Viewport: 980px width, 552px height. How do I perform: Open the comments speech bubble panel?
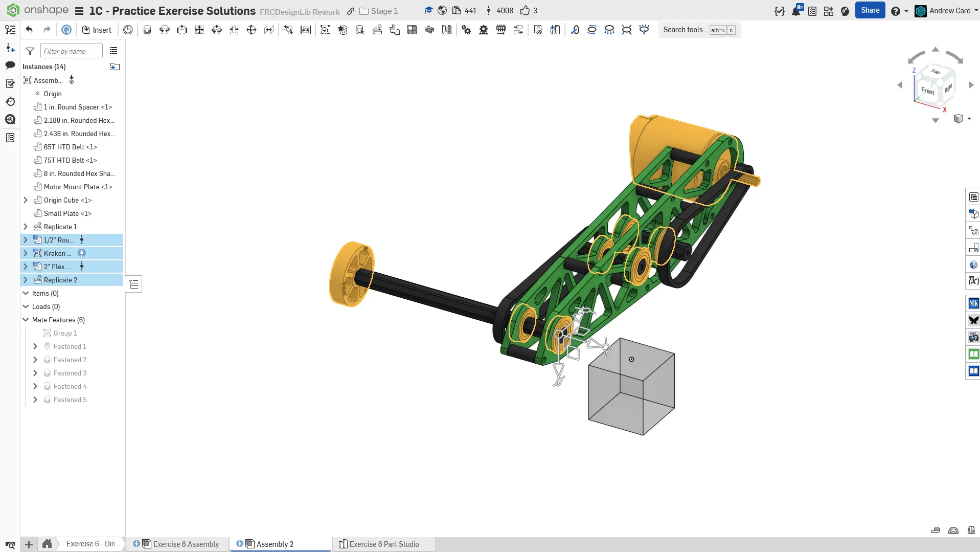[x=10, y=65]
